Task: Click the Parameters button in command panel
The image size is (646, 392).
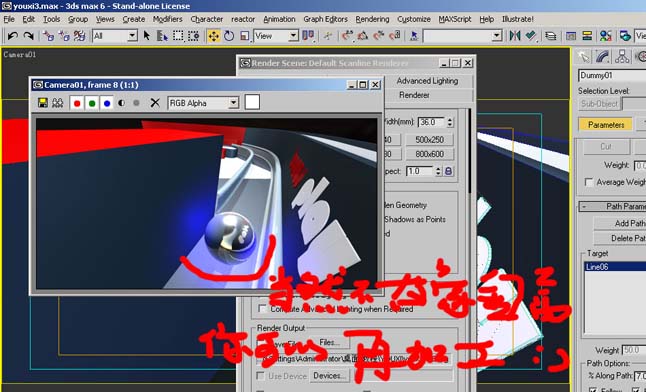Action: 606,124
